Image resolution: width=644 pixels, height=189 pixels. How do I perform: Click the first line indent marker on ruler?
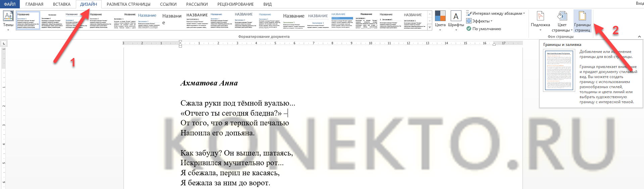(181, 42)
